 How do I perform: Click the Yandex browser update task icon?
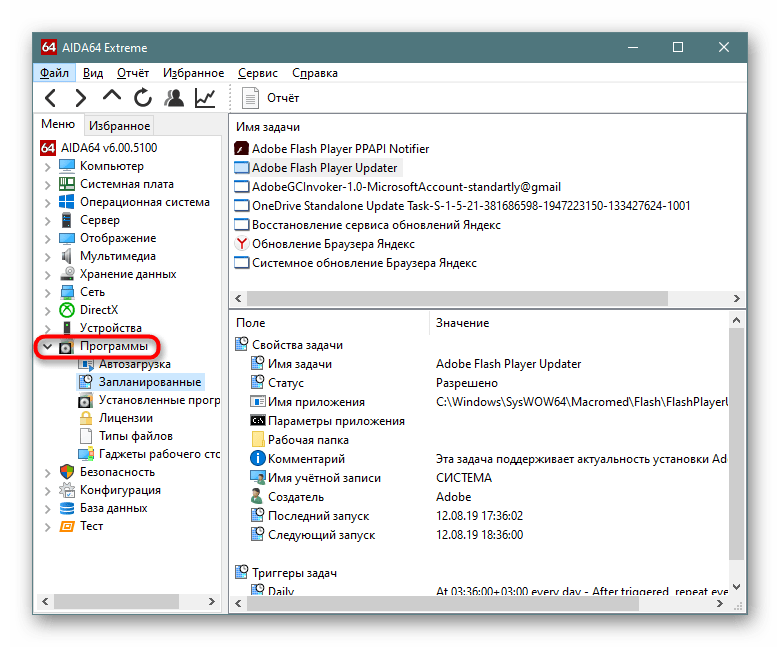click(x=241, y=244)
